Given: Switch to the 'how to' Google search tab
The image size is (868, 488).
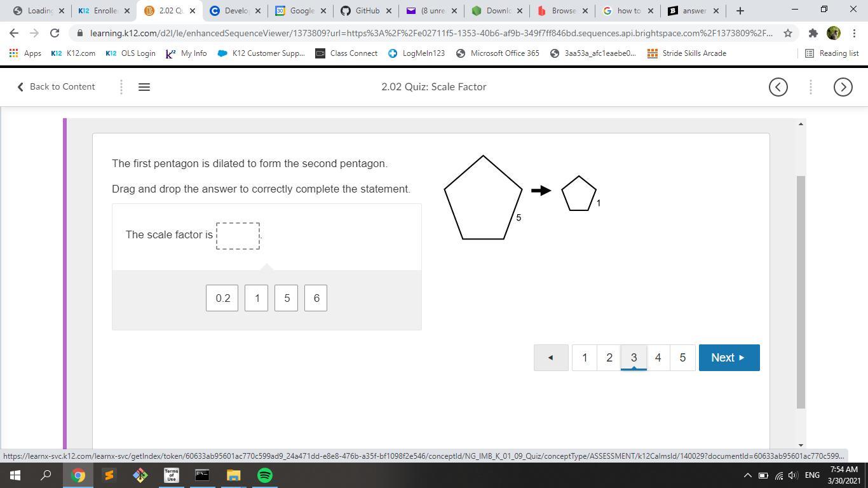Looking at the screenshot, I should pos(628,11).
